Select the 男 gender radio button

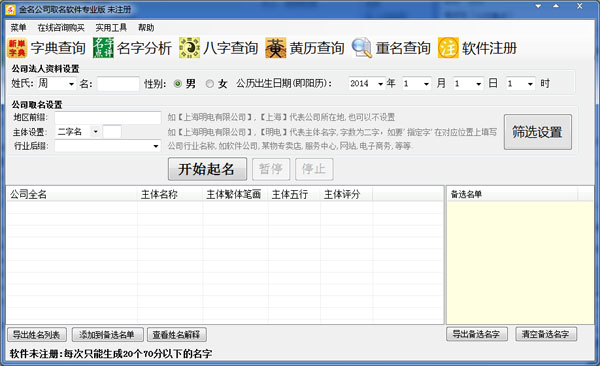pos(178,83)
